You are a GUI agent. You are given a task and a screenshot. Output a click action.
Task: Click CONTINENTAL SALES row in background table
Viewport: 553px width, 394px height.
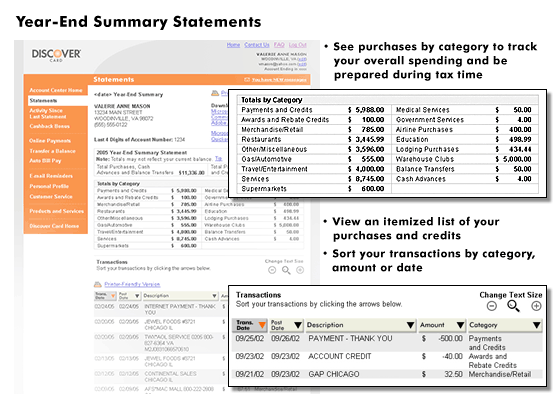click(160, 377)
